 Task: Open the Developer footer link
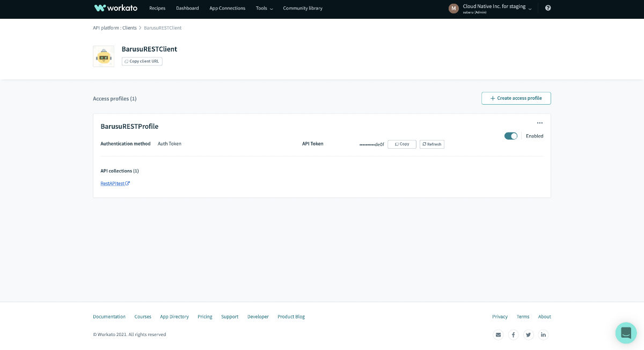pyautogui.click(x=258, y=317)
